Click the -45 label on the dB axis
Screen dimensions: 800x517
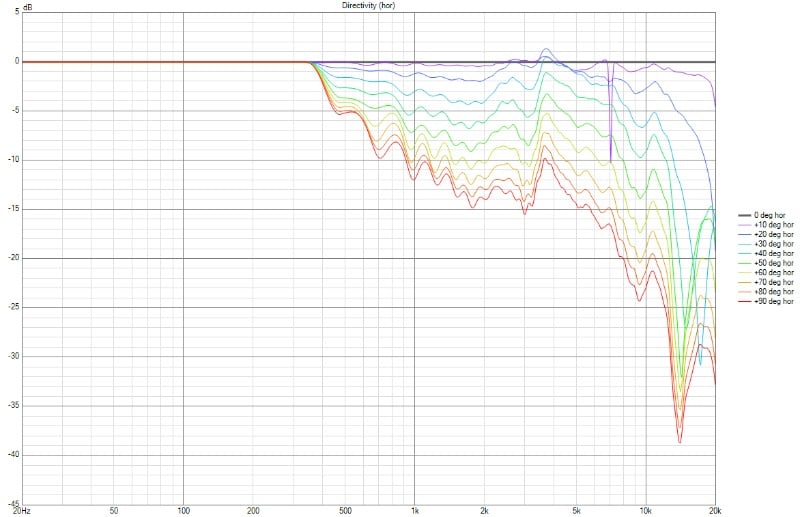tap(12, 503)
